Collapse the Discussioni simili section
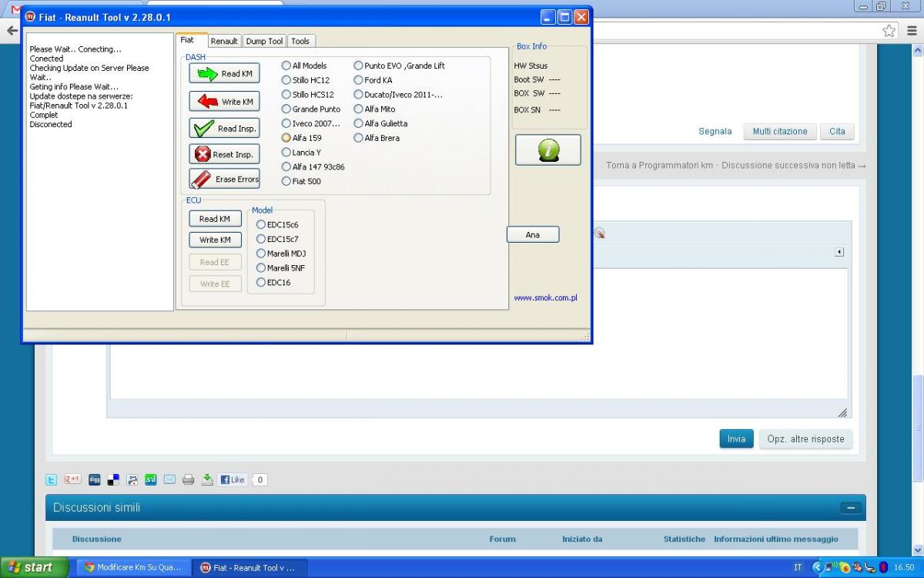 [850, 508]
